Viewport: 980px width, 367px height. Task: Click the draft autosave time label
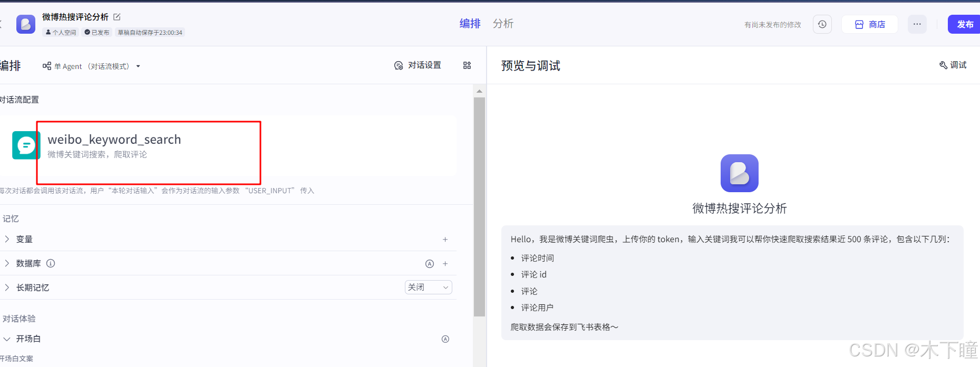(150, 33)
